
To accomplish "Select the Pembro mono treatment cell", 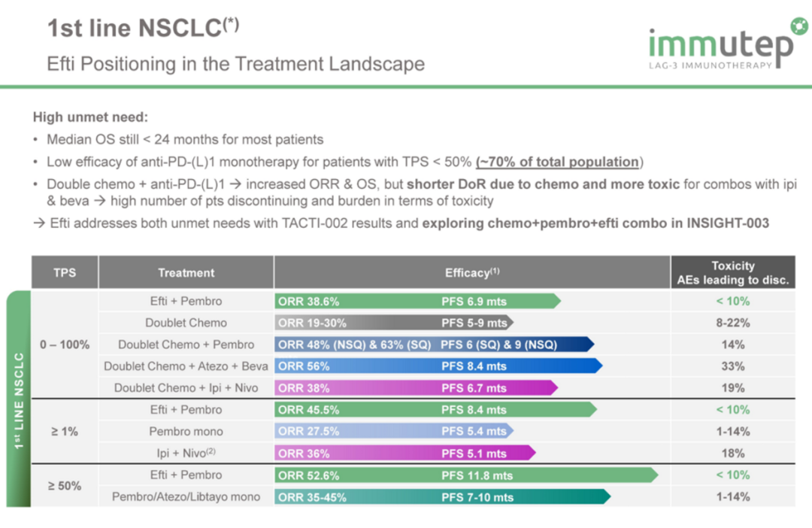I will pos(186,432).
